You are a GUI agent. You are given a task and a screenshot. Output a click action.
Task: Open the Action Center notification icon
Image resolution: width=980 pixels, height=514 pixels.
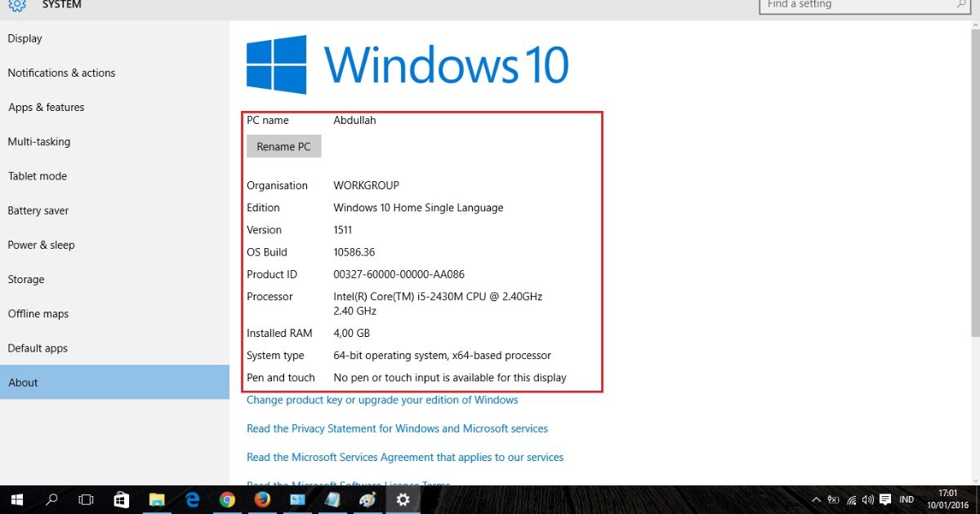click(885, 499)
